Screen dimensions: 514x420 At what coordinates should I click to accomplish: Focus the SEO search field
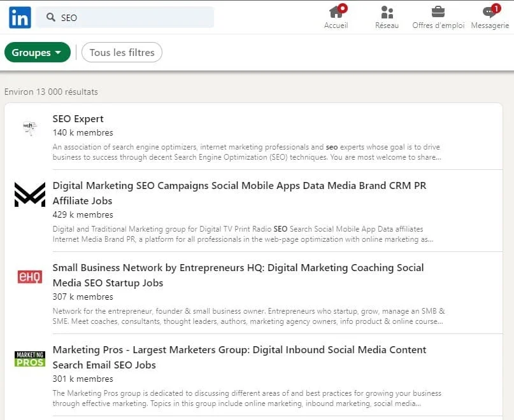[x=125, y=17]
